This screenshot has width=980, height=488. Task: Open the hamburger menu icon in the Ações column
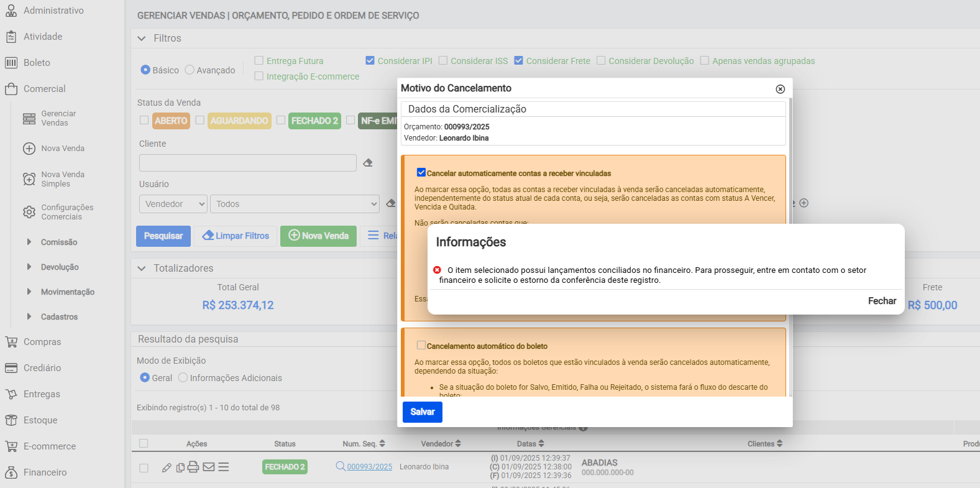[x=224, y=467]
